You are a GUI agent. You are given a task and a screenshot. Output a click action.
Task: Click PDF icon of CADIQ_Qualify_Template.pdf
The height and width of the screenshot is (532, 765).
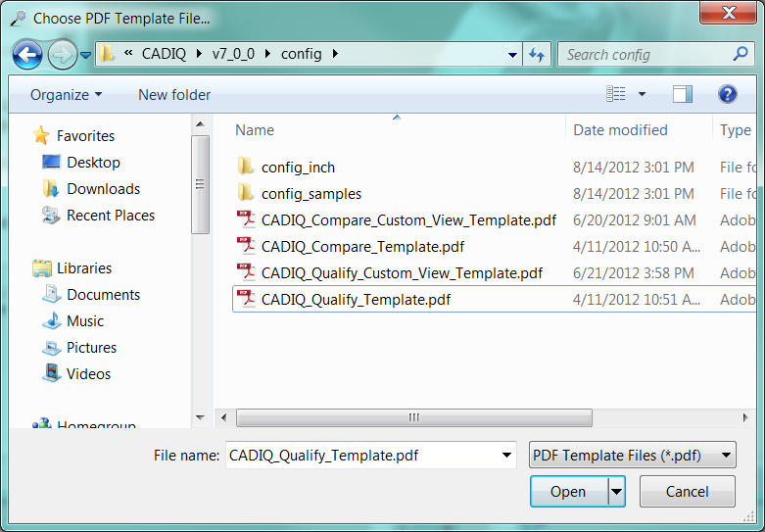coord(246,298)
